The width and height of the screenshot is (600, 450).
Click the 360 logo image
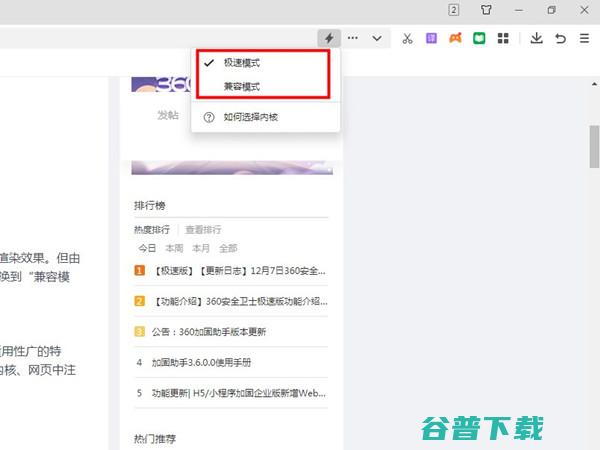point(161,85)
